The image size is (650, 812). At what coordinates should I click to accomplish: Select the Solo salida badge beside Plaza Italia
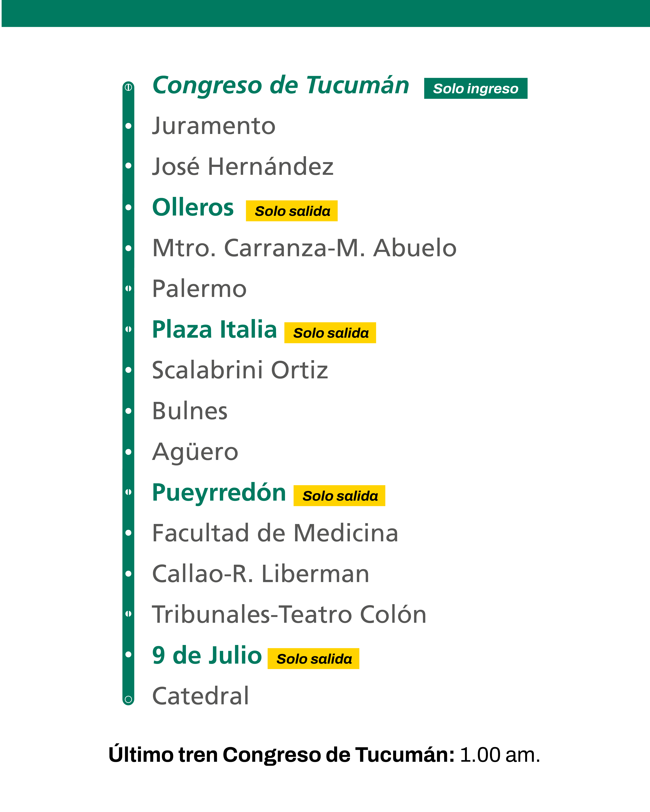click(x=330, y=333)
